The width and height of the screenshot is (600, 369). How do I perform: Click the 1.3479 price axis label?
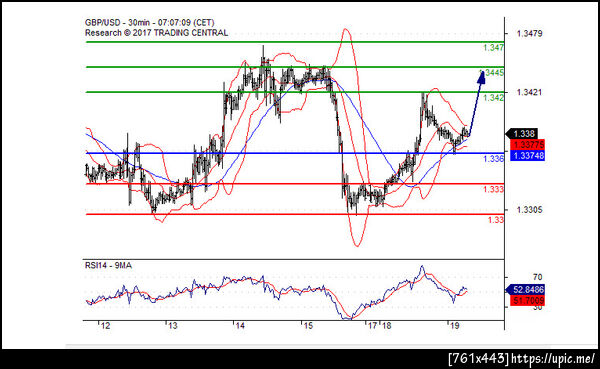pyautogui.click(x=529, y=34)
